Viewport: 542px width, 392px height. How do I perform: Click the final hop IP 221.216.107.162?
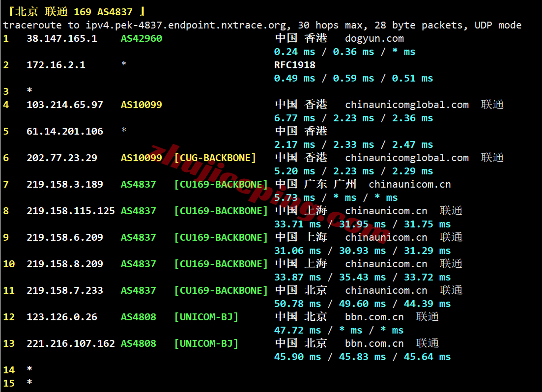tap(71, 343)
